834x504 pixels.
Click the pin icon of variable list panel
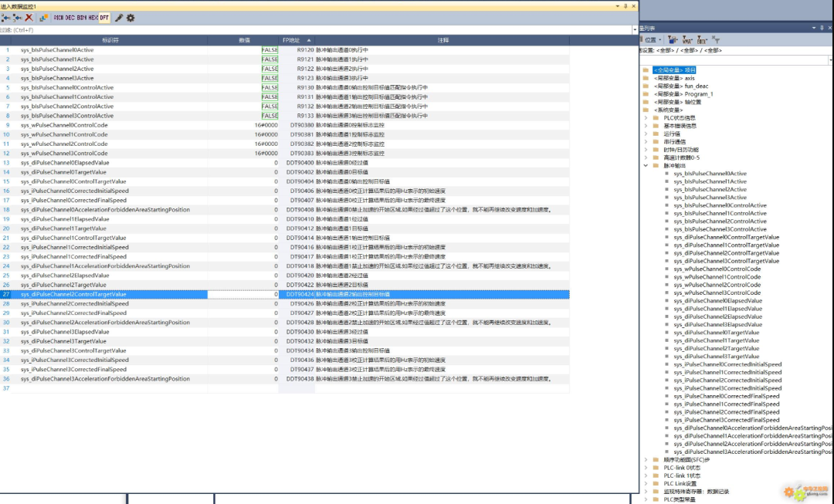(820, 28)
